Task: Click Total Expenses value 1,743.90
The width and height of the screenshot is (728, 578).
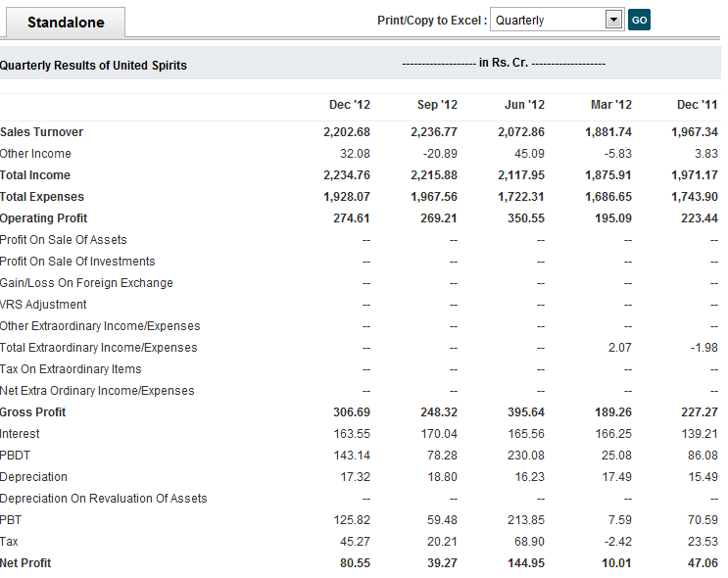Action: [695, 197]
